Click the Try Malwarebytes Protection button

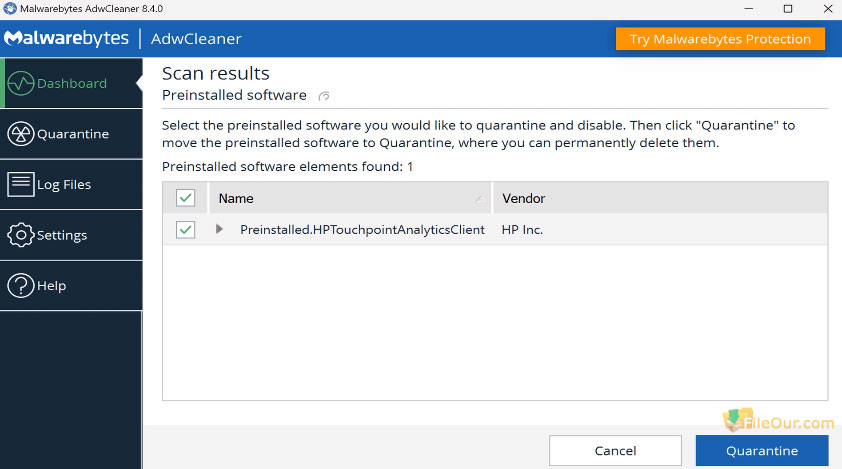(720, 39)
